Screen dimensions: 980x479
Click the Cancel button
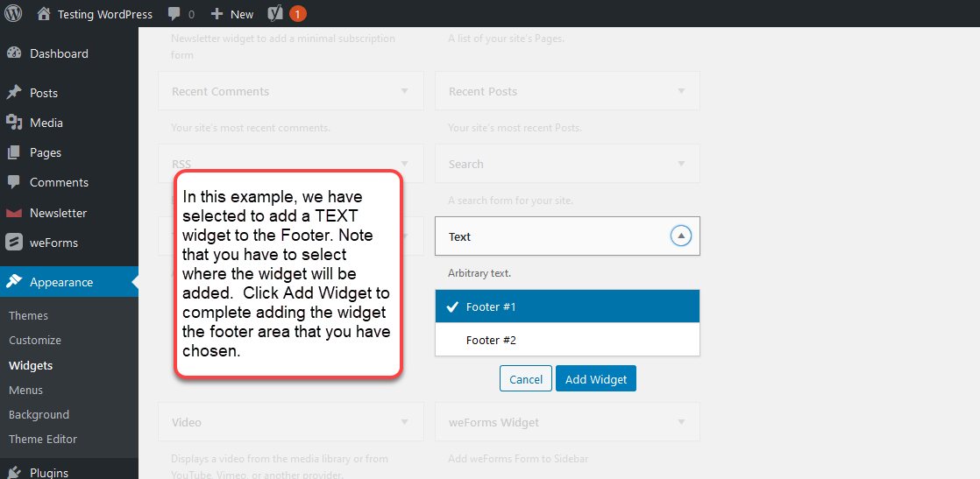coord(526,379)
